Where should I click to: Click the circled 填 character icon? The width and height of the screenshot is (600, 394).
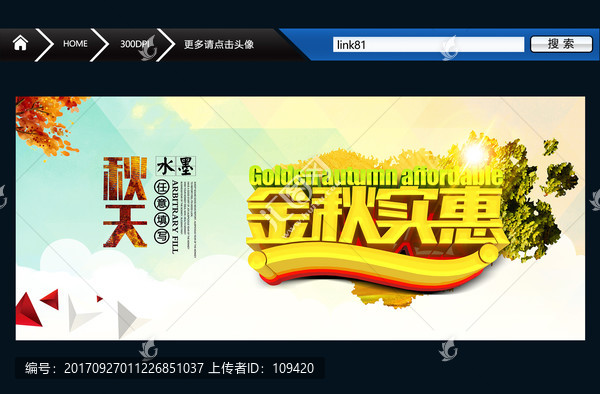[161, 220]
